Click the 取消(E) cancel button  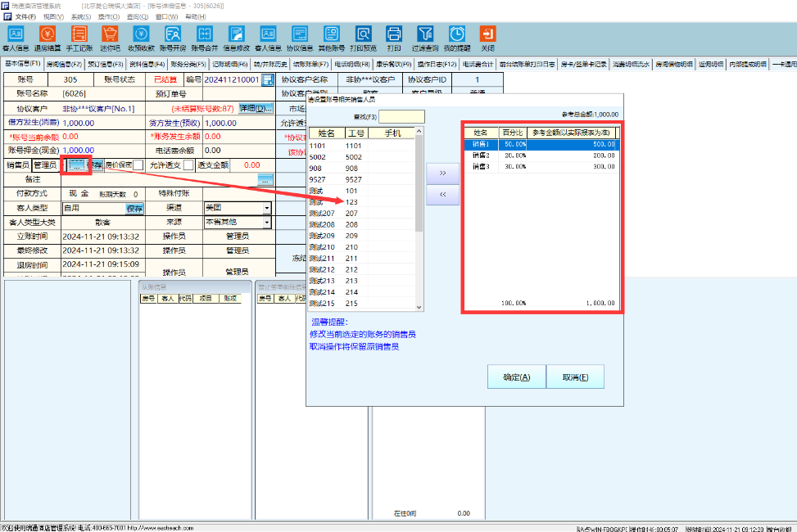pos(575,377)
